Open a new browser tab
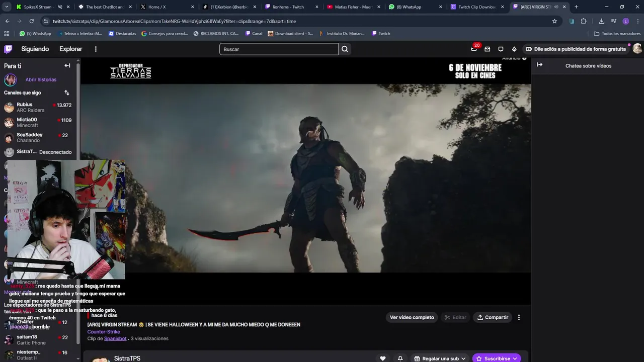This screenshot has width=644, height=362. coord(576,7)
